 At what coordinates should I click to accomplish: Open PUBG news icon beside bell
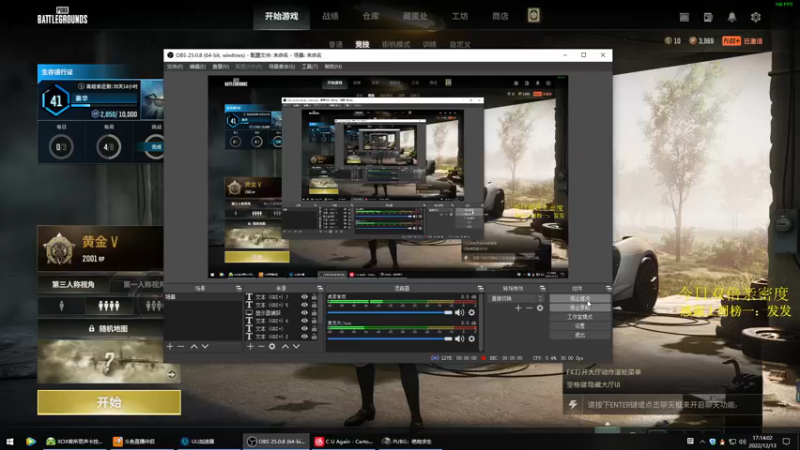(708, 17)
